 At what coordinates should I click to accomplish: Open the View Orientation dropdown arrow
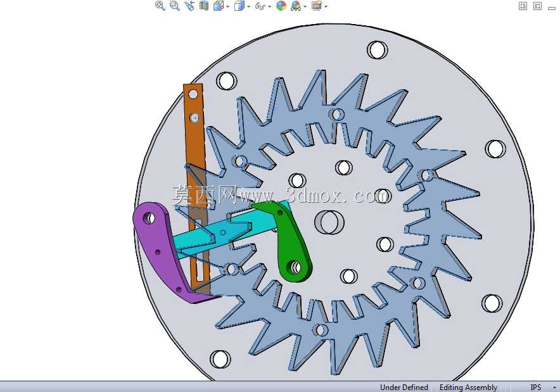(x=227, y=6)
